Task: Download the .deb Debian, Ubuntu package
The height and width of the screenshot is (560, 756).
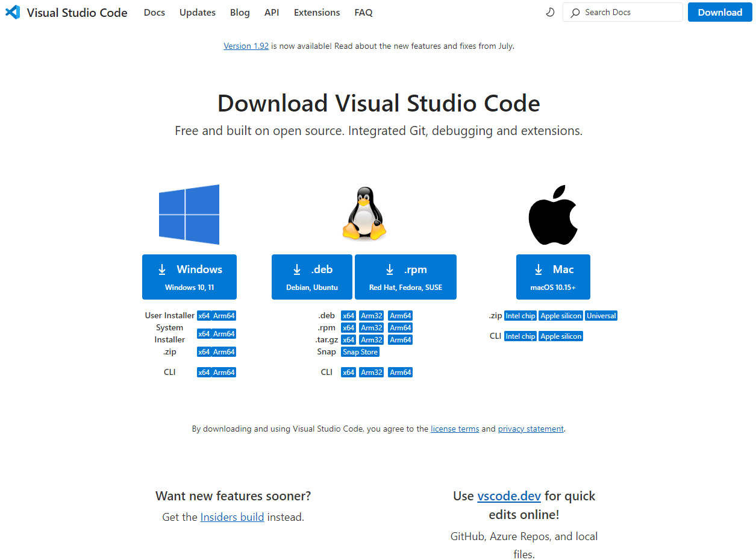Action: coord(312,277)
